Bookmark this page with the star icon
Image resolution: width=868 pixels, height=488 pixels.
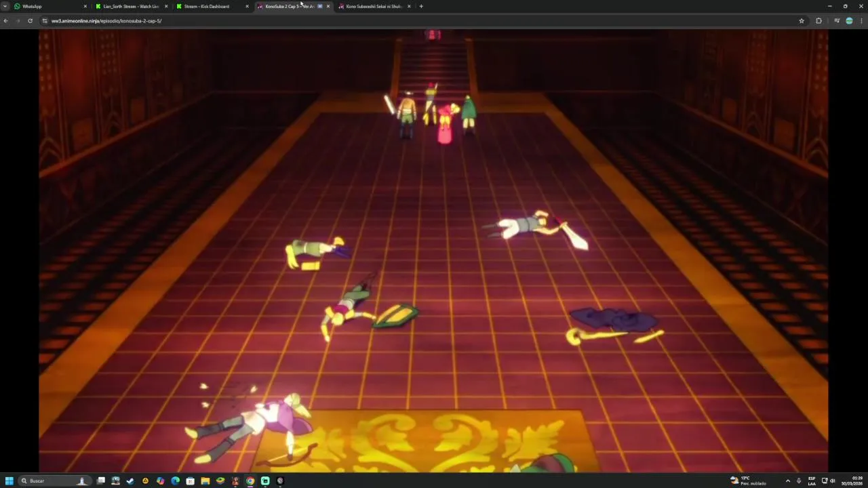point(802,21)
